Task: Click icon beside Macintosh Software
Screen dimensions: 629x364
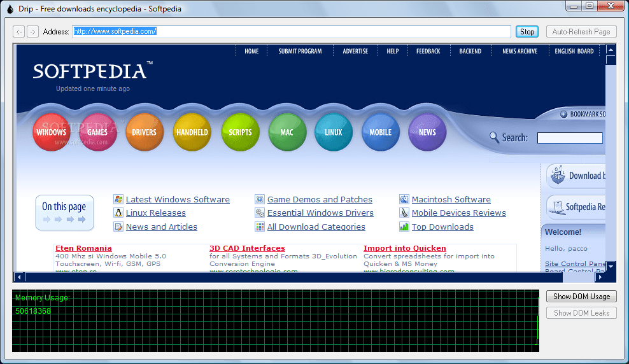Action: coord(404,199)
